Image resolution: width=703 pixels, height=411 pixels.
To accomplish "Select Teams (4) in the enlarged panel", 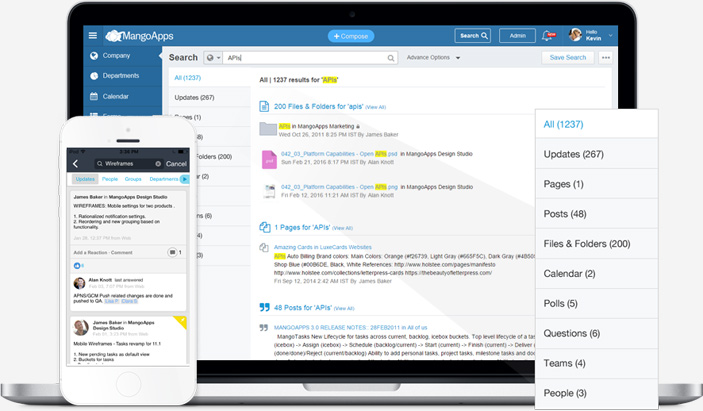I will (x=597, y=363).
